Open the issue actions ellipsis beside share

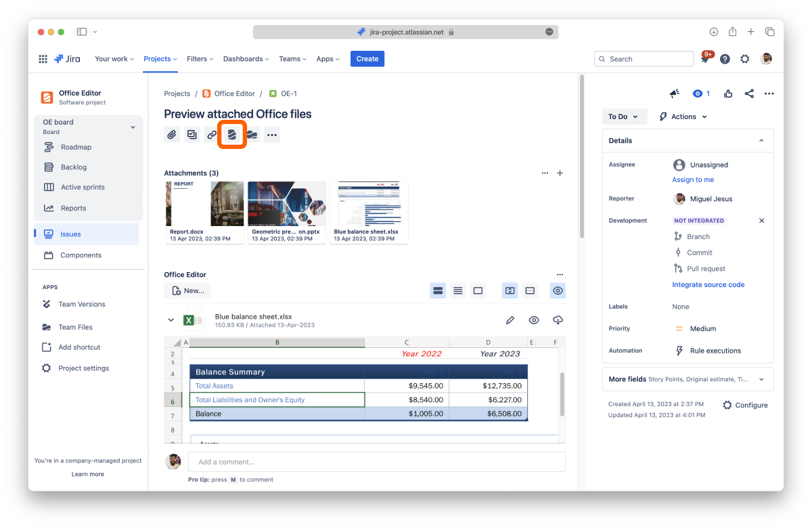coord(769,93)
